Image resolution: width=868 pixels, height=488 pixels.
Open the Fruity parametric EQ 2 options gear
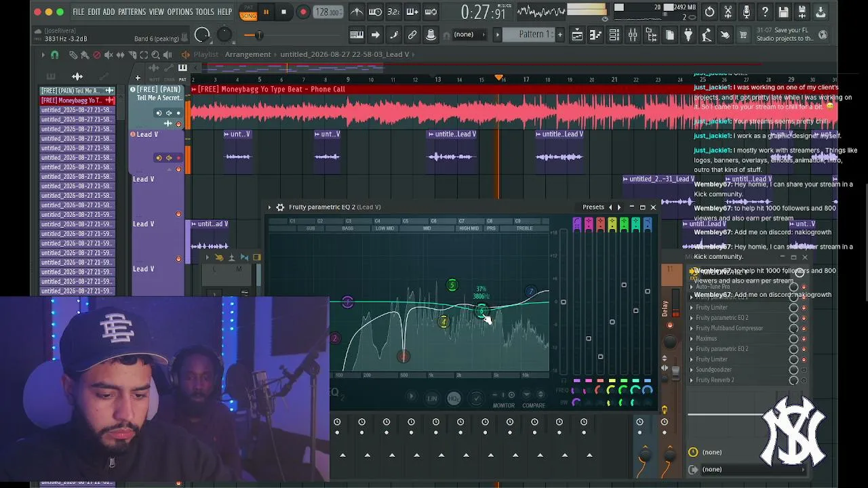pos(280,207)
